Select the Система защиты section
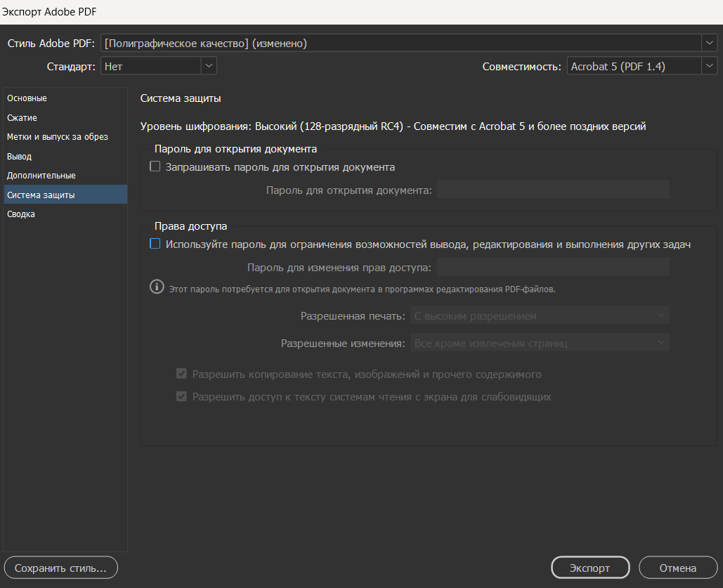This screenshot has width=723, height=588. tap(65, 195)
